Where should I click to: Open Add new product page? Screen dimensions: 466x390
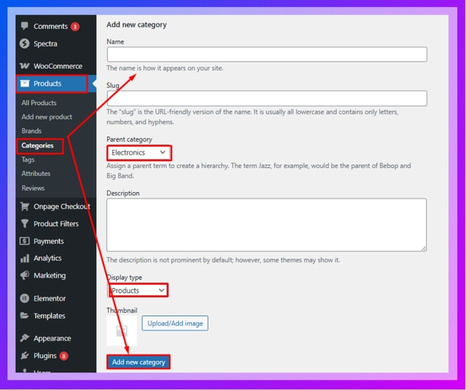47,117
